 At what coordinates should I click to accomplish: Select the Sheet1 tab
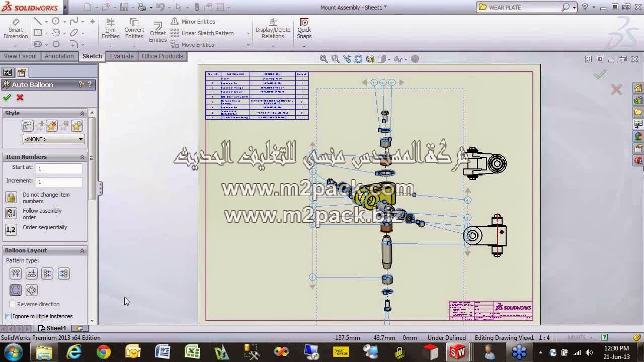[x=52, y=328]
